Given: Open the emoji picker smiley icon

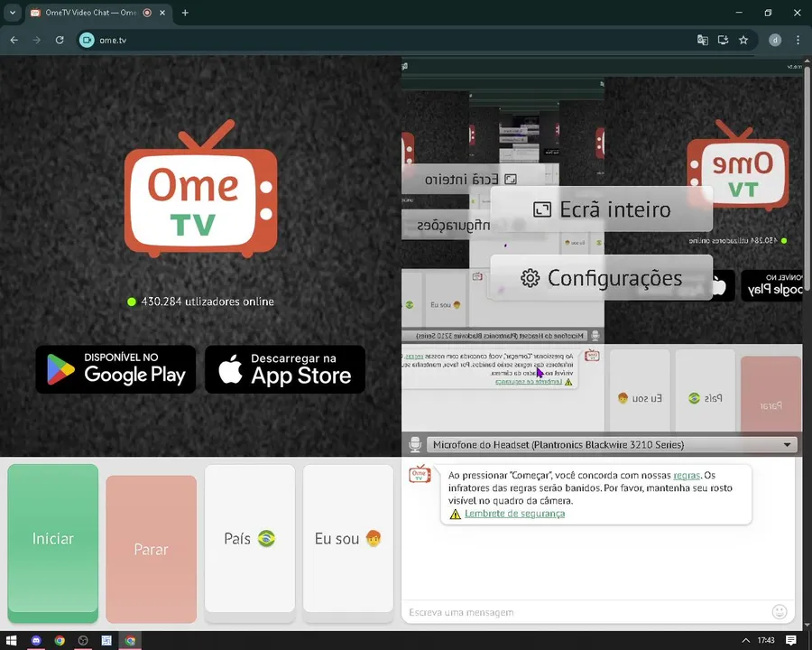Looking at the screenshot, I should 780,612.
